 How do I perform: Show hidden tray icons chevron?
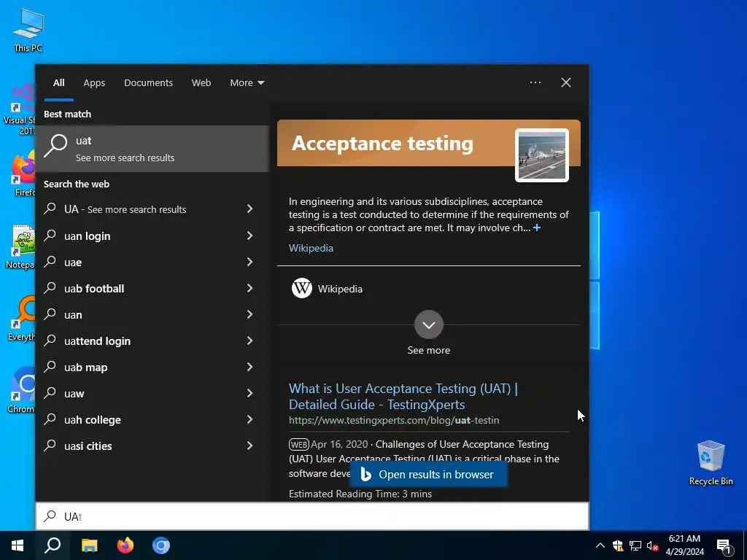tap(600, 545)
